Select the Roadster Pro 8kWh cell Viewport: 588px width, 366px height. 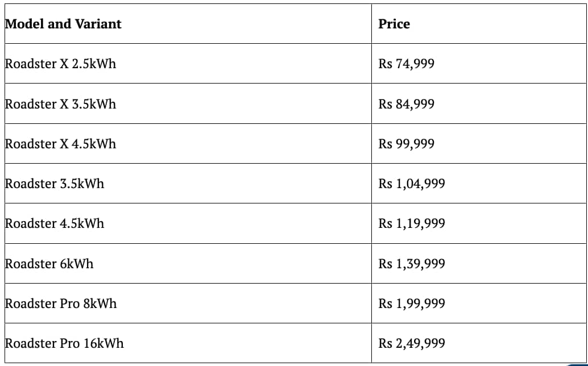(188, 303)
